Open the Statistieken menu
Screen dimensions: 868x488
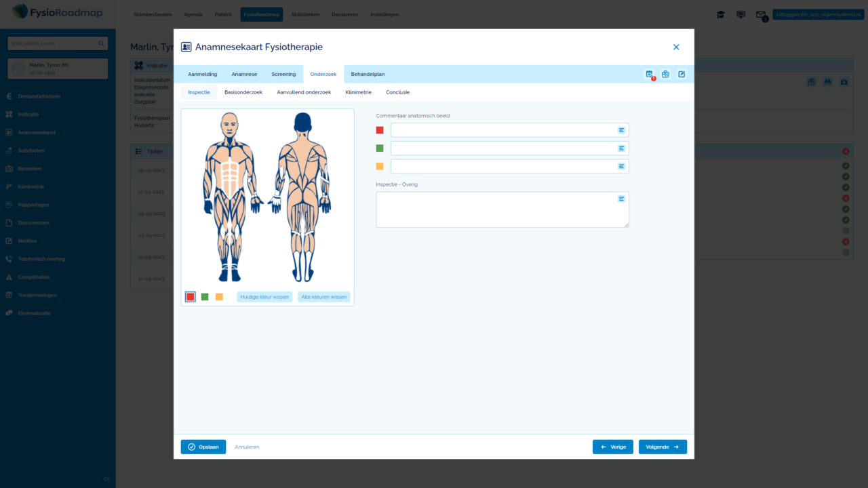[305, 14]
